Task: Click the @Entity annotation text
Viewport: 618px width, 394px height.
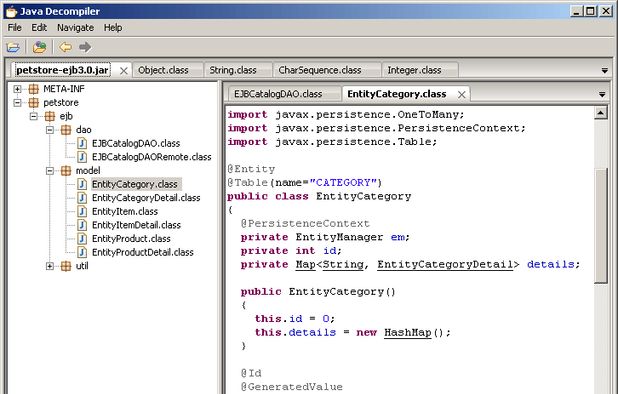Action: point(251,169)
